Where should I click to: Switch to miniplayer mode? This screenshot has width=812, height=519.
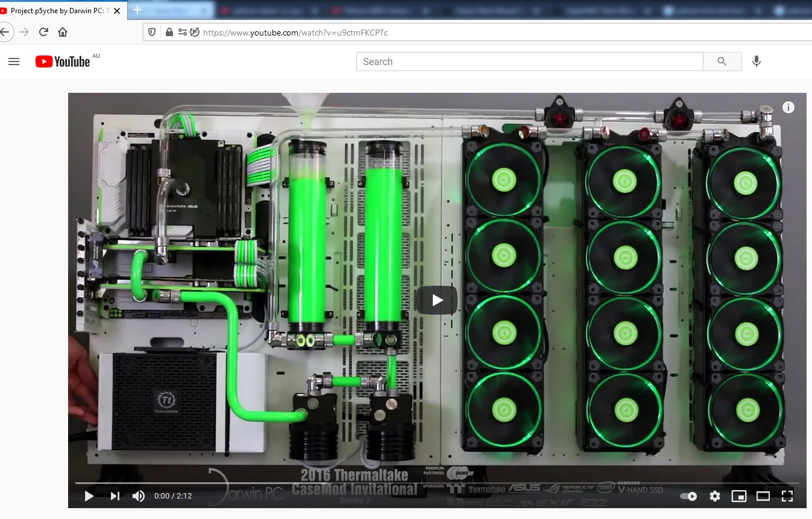click(738, 496)
